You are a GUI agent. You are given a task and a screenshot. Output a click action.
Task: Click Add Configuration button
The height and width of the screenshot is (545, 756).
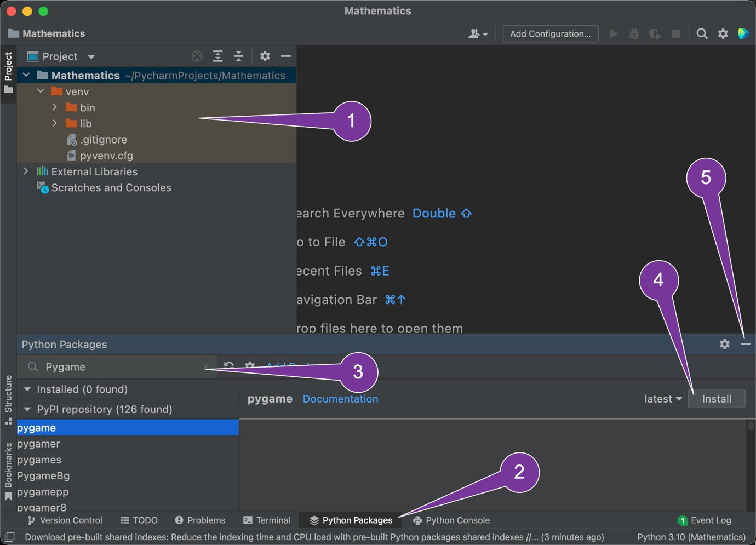551,33
